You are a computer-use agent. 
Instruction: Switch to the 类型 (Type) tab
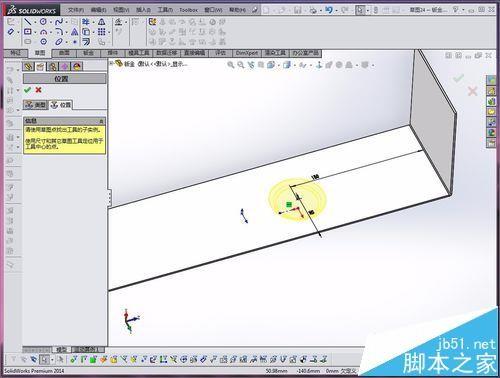36,105
